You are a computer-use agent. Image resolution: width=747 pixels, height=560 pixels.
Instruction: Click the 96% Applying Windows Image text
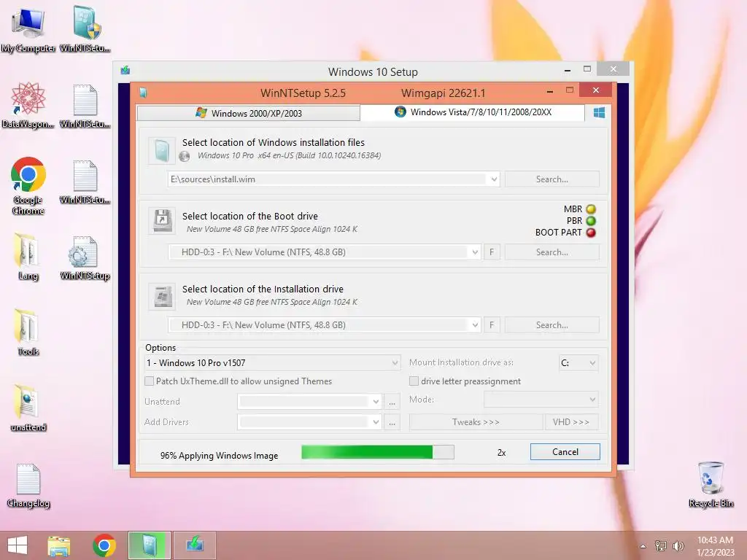tap(219, 456)
